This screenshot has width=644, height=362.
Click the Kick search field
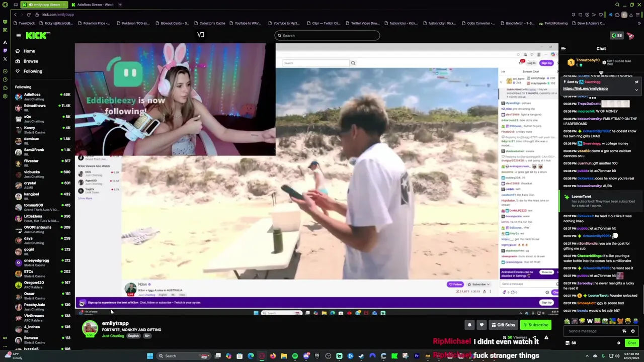pyautogui.click(x=327, y=36)
